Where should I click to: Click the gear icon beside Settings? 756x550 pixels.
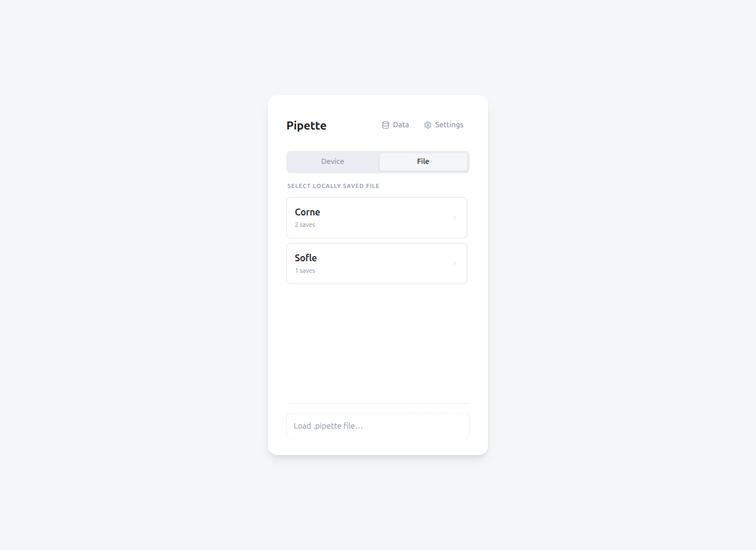pyautogui.click(x=427, y=124)
